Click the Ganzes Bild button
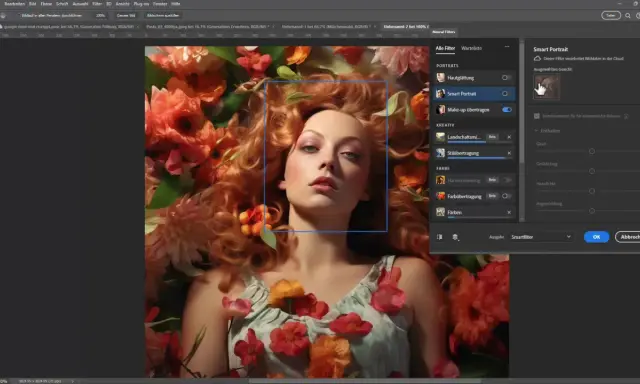This screenshot has height=384, width=640. point(126,16)
